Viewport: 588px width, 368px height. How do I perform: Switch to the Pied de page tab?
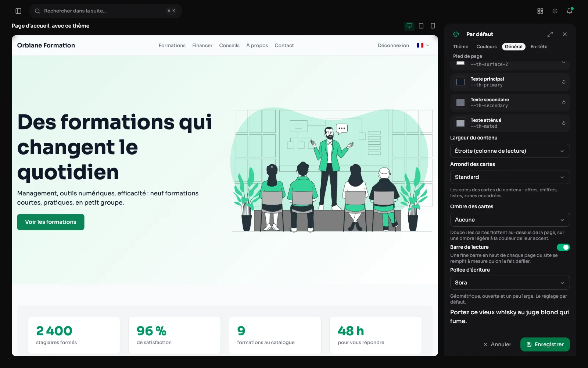coord(467,56)
